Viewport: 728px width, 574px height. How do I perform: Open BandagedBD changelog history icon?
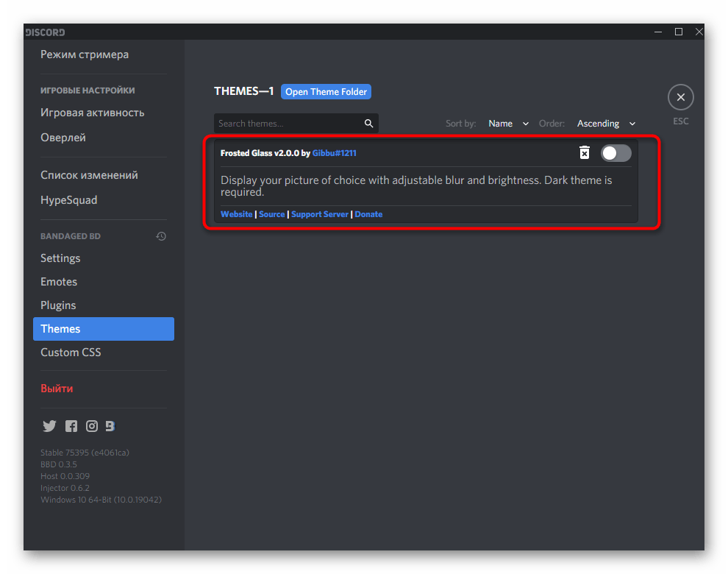pyautogui.click(x=161, y=236)
